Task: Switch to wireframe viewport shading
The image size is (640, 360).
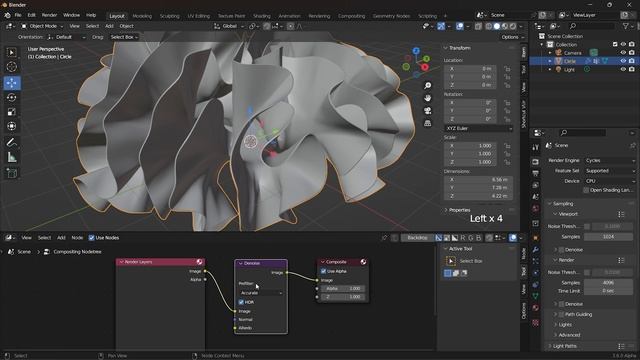Action: 489,26
